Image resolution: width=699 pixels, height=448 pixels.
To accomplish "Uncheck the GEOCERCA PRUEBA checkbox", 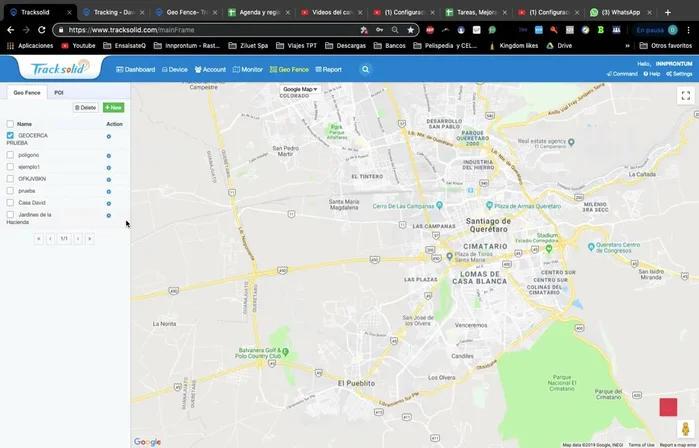I will [x=10, y=136].
